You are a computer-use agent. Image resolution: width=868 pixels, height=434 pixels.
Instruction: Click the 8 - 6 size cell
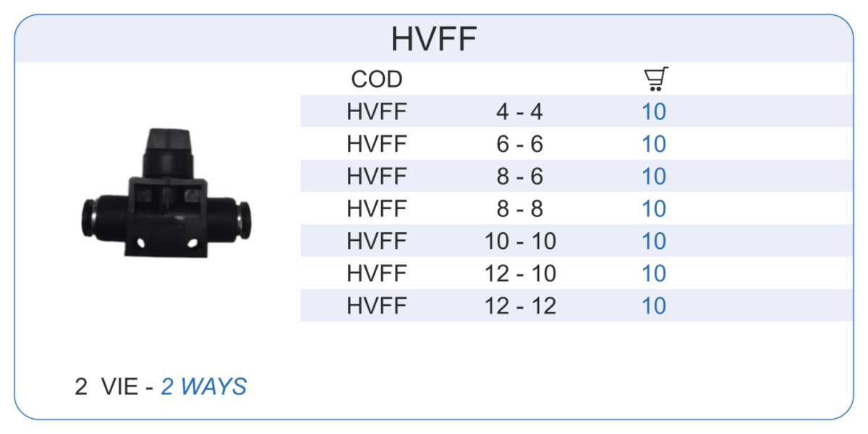(519, 176)
